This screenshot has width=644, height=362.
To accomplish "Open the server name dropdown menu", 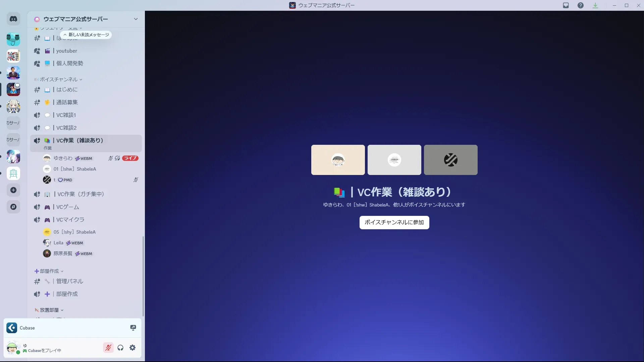I will (136, 19).
